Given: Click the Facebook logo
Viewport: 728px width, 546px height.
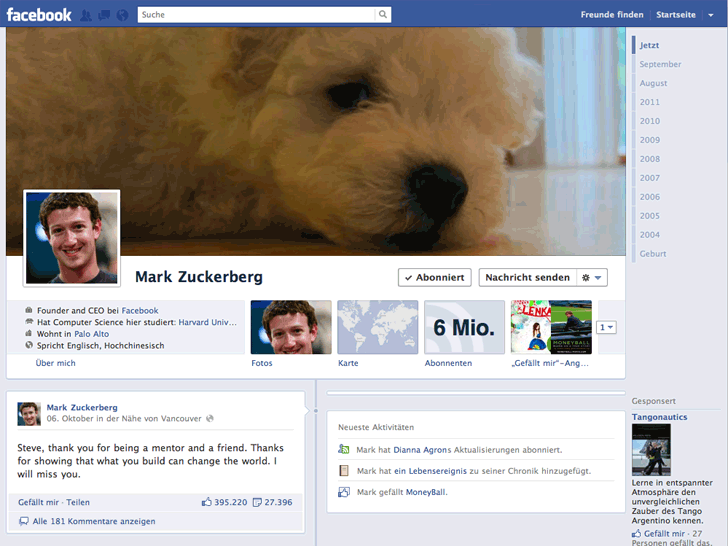Looking at the screenshot, I should tap(39, 15).
